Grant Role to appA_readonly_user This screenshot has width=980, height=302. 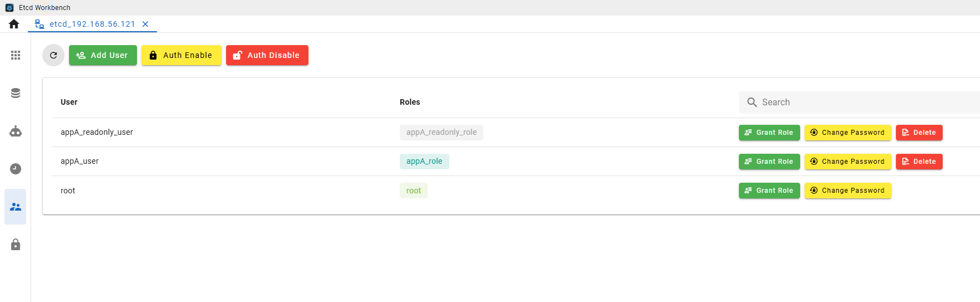click(770, 133)
